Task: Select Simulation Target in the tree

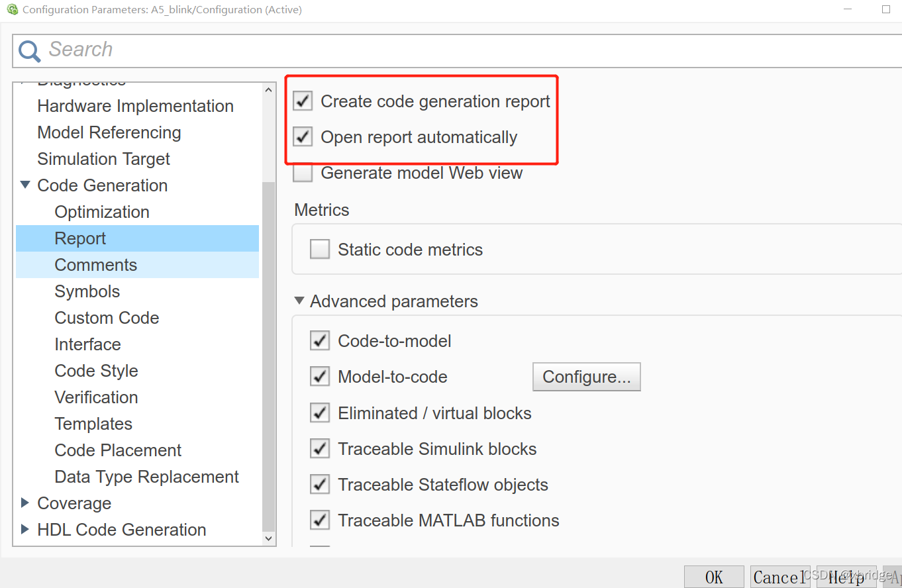Action: point(103,159)
